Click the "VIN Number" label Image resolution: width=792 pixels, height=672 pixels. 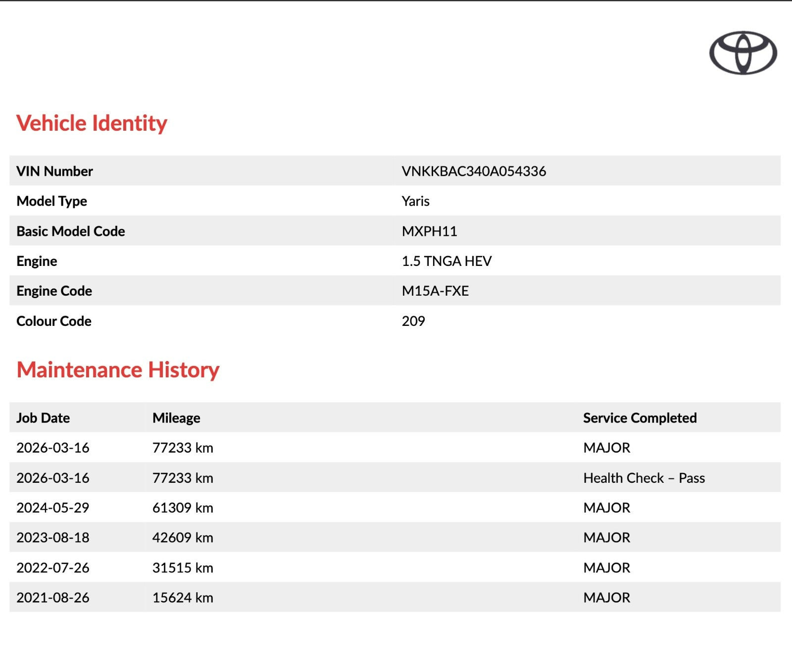[54, 171]
